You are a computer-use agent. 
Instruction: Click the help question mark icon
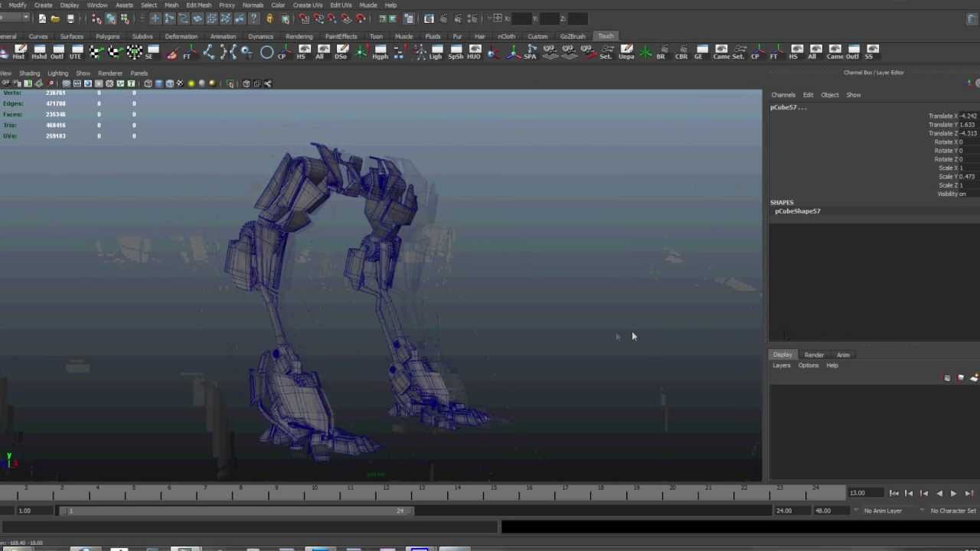(254, 18)
